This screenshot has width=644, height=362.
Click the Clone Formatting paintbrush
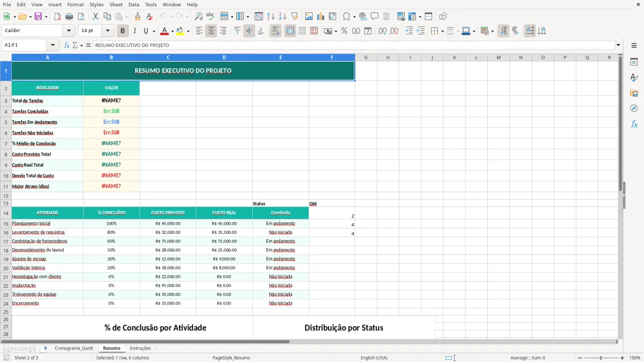138,17
